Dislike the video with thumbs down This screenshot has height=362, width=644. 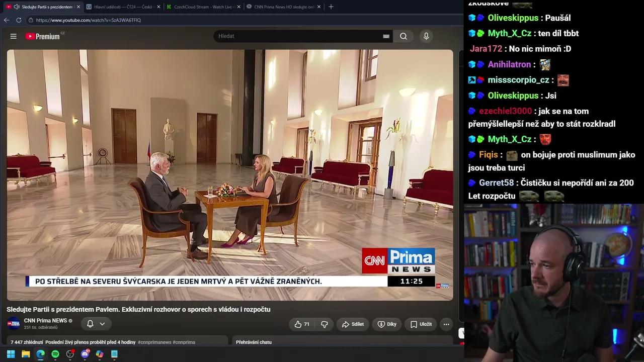[x=325, y=324]
